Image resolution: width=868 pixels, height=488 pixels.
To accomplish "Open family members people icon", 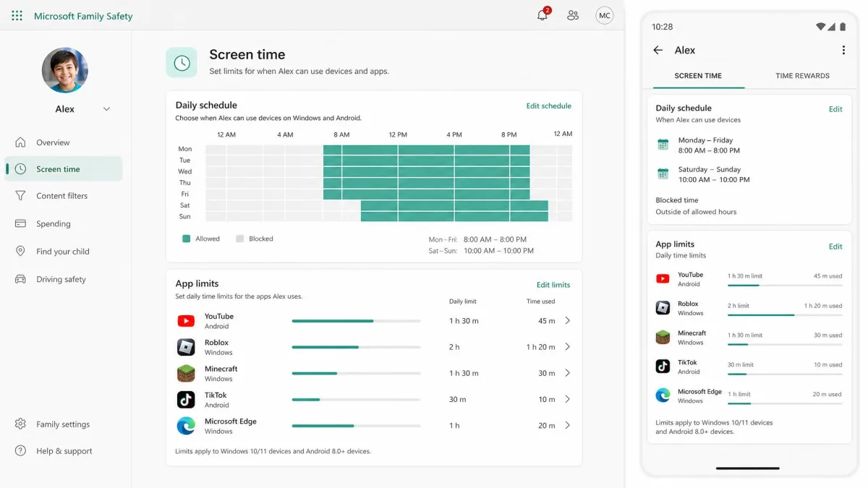I will pos(573,15).
